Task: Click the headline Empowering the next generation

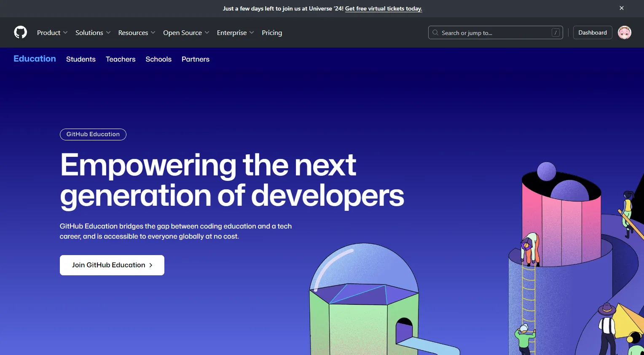Action: click(x=232, y=180)
